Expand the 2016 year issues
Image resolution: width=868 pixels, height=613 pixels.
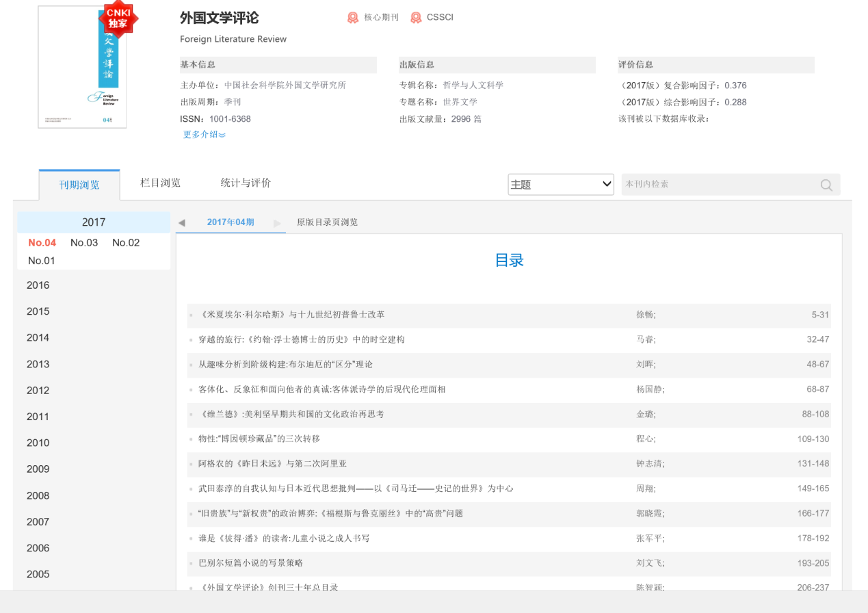[38, 285]
